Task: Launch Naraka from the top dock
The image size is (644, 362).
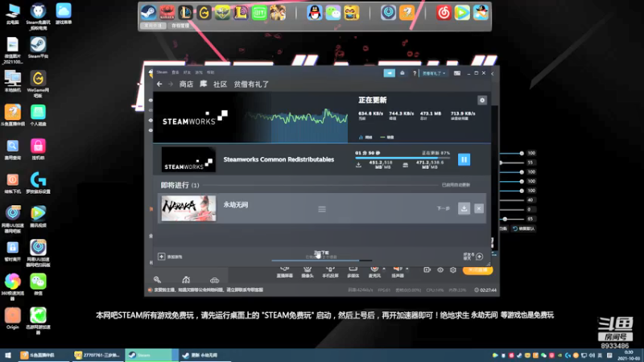Action: click(167, 12)
